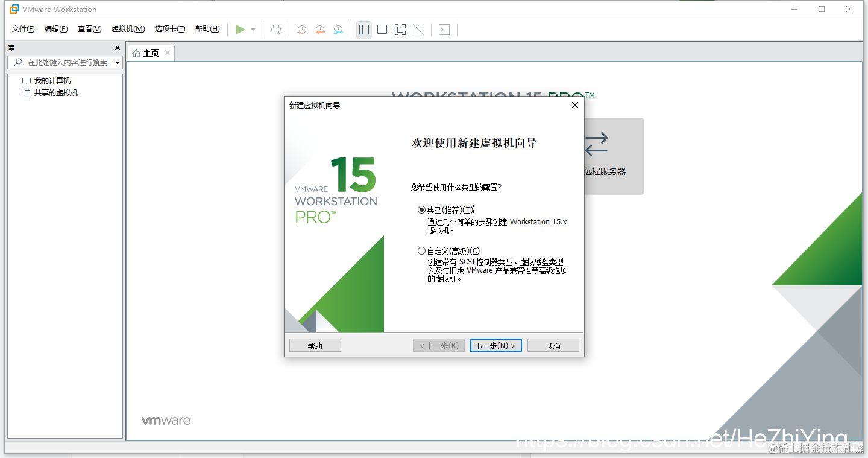
Task: Click the take snapshot clock icon
Action: pos(302,30)
